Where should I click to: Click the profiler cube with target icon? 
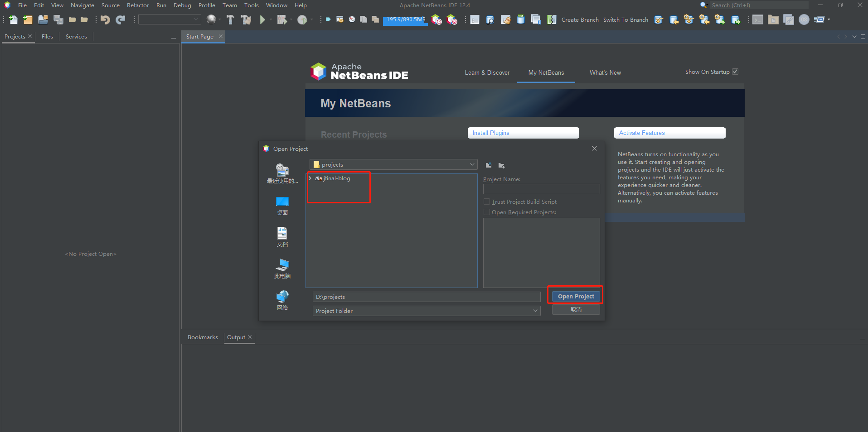coord(452,19)
